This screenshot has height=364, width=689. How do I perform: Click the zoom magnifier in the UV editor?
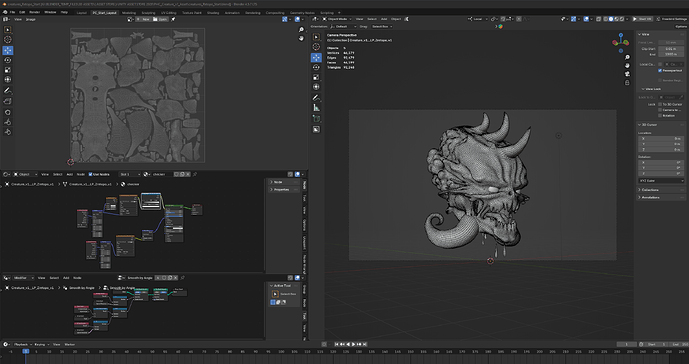point(301,30)
